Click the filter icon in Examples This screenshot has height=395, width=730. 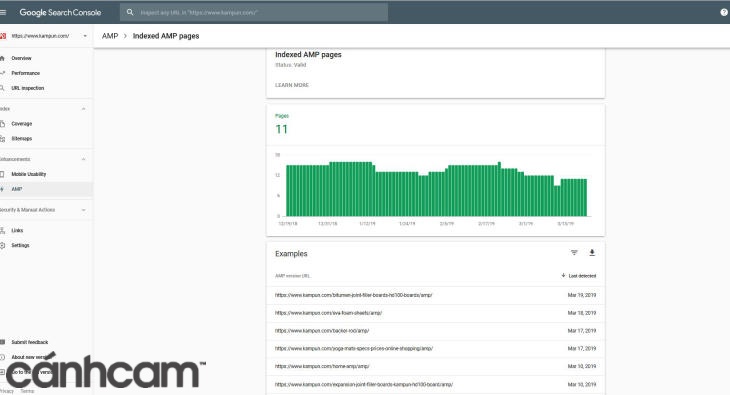click(x=574, y=252)
